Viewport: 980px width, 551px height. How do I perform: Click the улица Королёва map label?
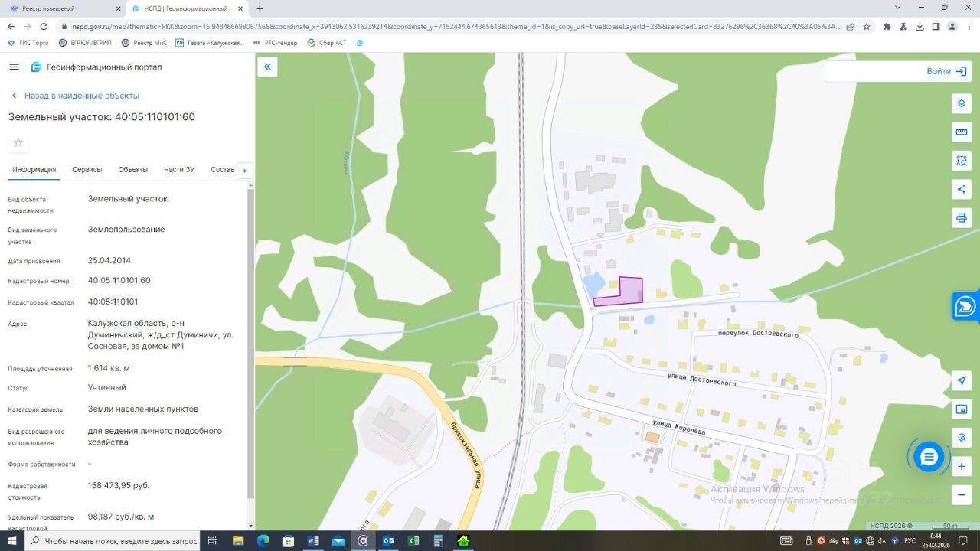click(678, 427)
